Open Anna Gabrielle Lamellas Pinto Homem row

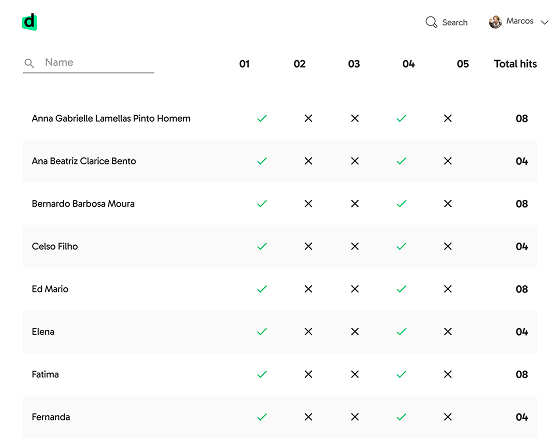tap(280, 118)
